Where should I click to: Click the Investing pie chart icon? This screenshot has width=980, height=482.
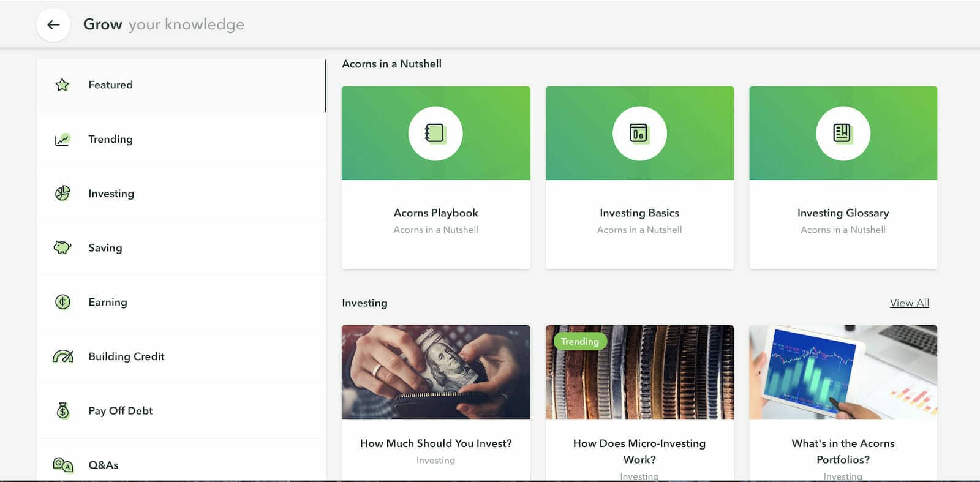coord(62,194)
